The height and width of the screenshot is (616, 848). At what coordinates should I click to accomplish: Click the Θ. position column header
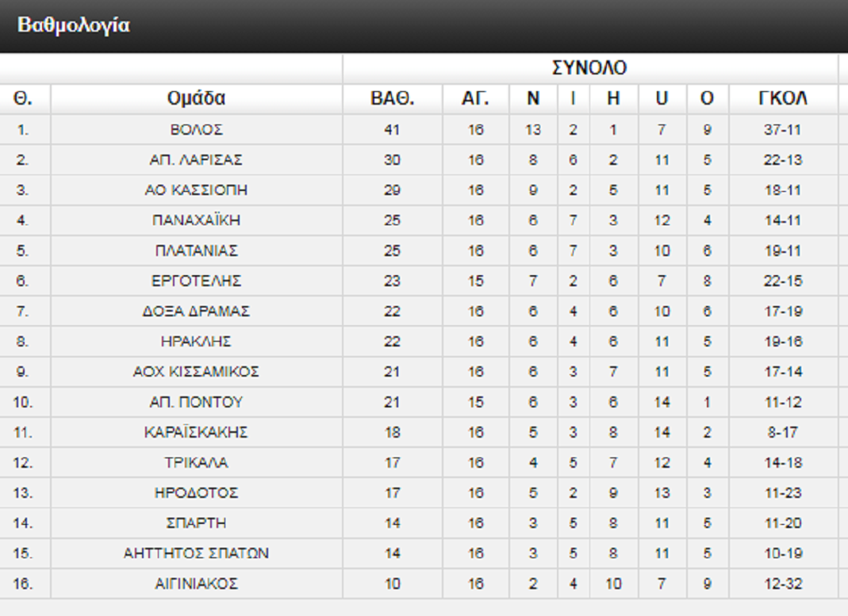(22, 99)
